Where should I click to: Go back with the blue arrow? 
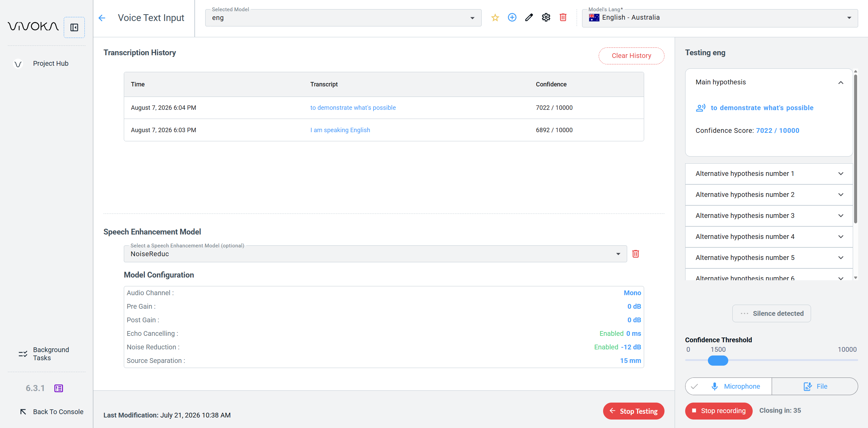[x=102, y=18]
